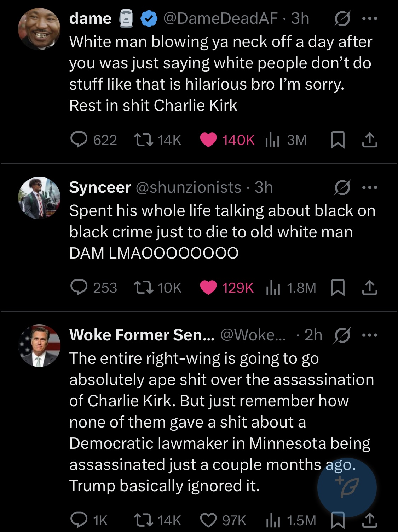The height and width of the screenshot is (532, 398).
Task: Reply to dame's post
Action: tap(79, 140)
